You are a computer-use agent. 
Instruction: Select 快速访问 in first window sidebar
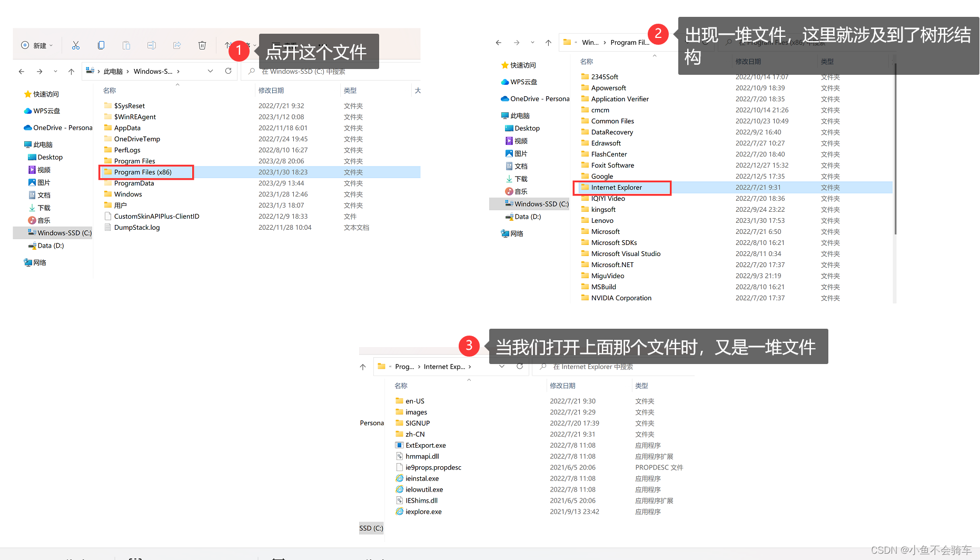(42, 94)
